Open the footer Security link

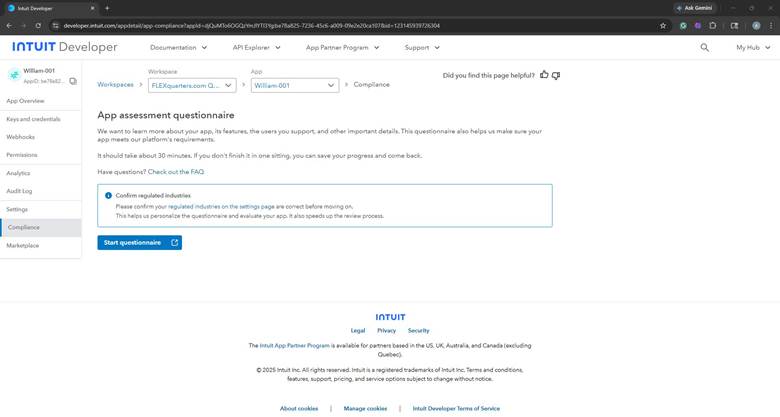tap(418, 330)
